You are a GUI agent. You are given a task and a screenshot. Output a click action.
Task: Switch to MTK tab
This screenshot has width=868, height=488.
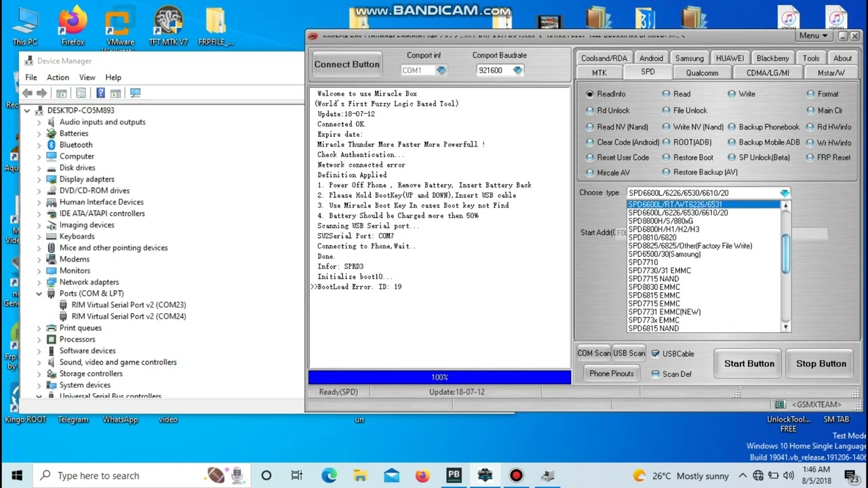pos(599,73)
